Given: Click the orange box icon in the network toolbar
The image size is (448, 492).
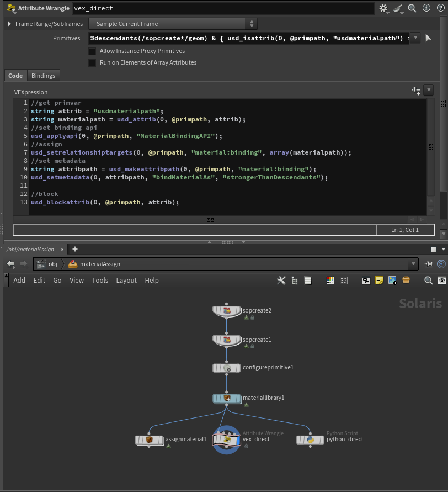Looking at the screenshot, I should coord(406,280).
